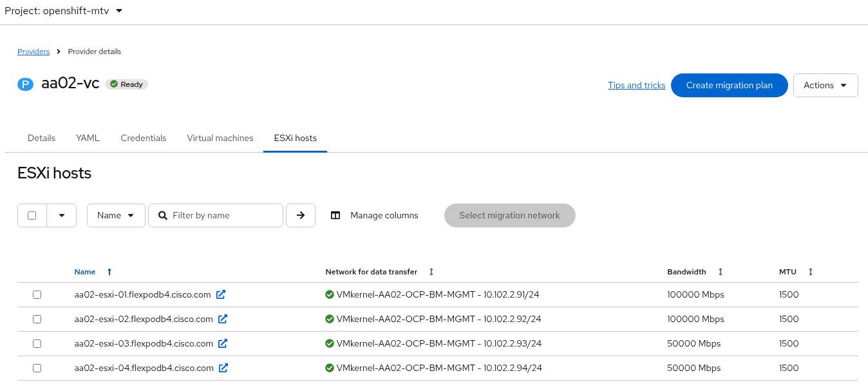Click host name aa02-esxi-04.flexpodb4.cisco.com
Viewport: 868px width, 391px height.
(x=144, y=368)
